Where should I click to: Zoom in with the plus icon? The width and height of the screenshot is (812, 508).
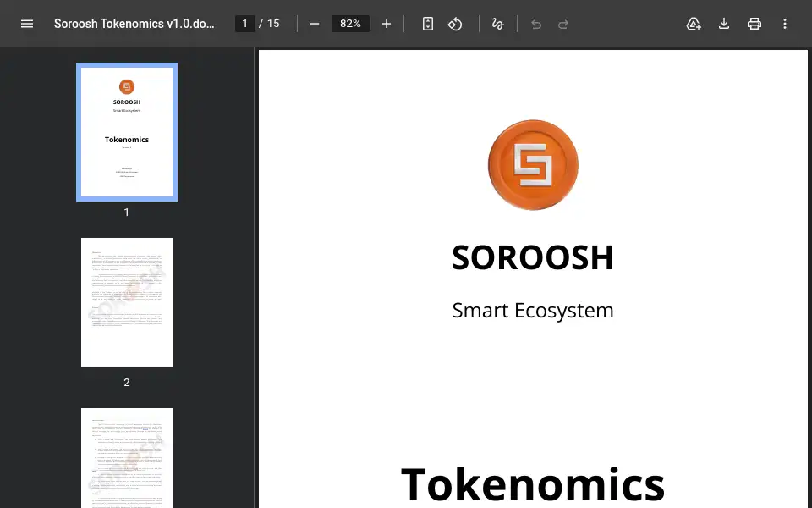click(387, 24)
